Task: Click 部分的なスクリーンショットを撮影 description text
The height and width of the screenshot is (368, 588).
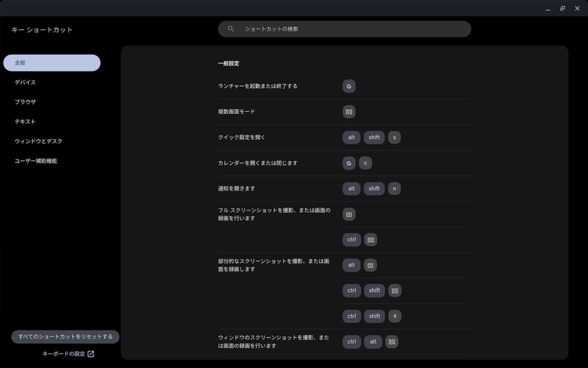Action: pos(273,265)
